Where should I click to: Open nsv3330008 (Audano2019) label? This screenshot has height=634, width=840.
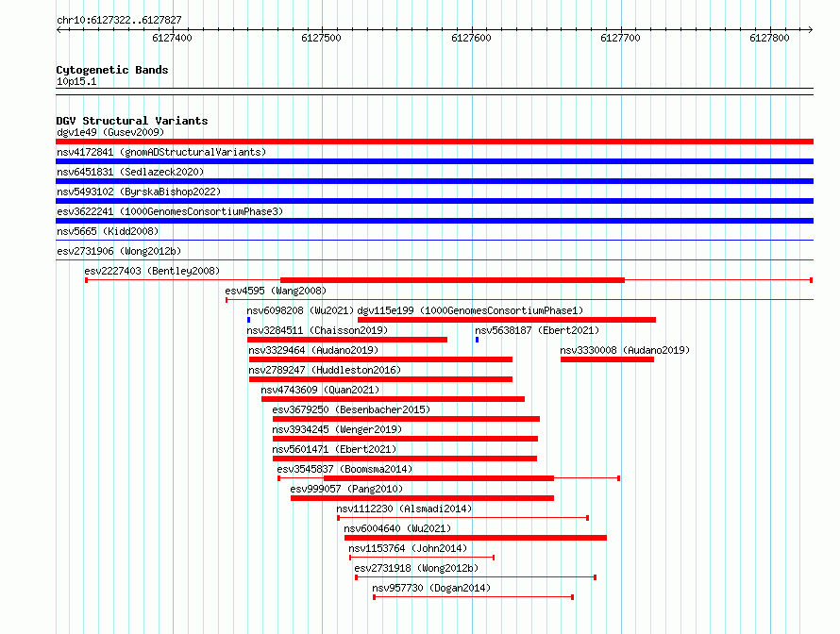pos(625,350)
